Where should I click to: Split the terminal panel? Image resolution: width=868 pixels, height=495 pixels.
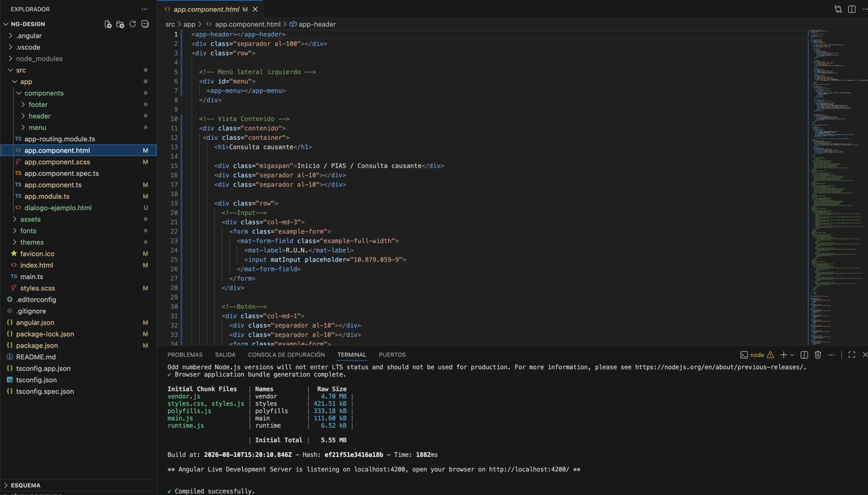[x=805, y=355]
